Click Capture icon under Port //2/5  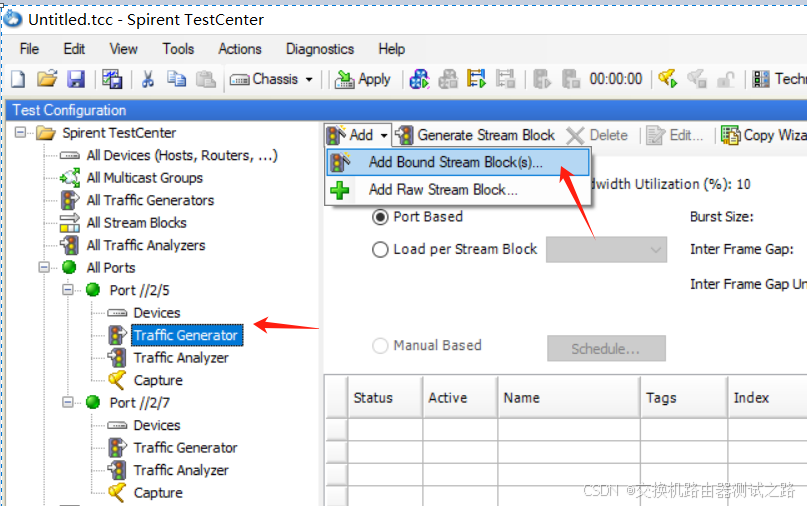pyautogui.click(x=117, y=380)
